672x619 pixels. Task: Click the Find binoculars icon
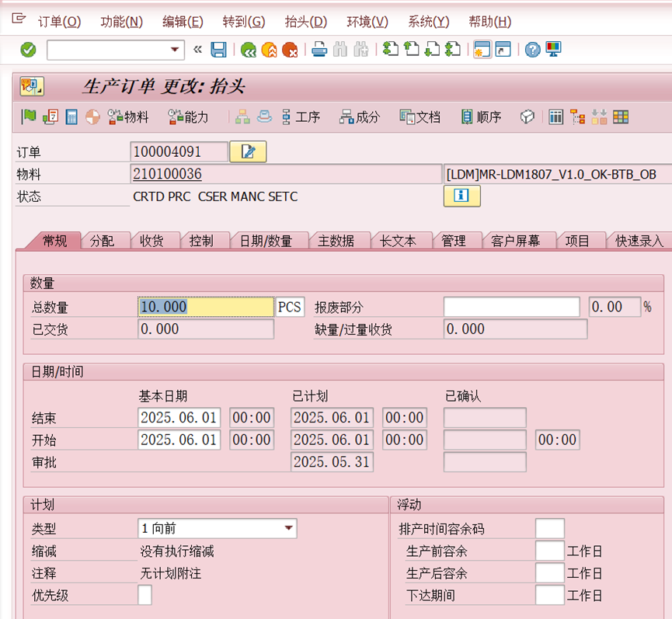(339, 50)
